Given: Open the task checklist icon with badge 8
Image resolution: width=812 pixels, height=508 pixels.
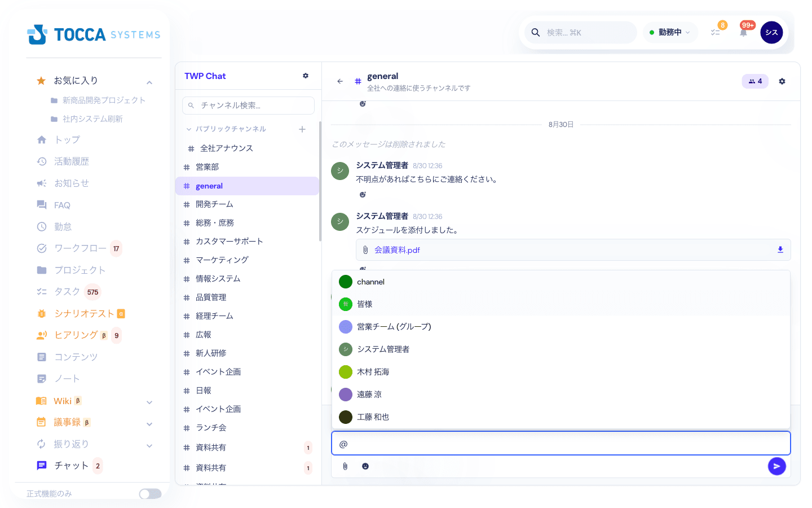Looking at the screenshot, I should (x=716, y=33).
